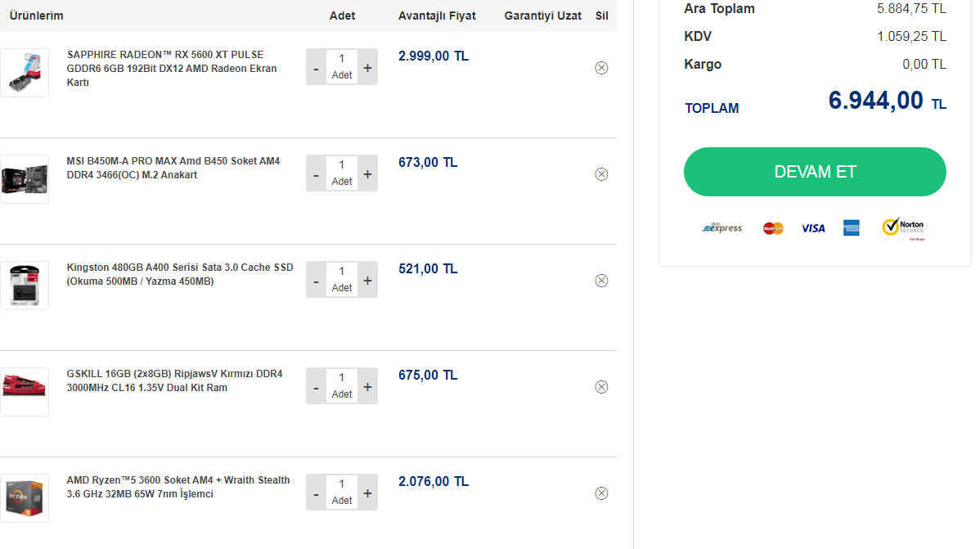Decrease quantity of AMD Ryzen 5 3600

[x=317, y=493]
